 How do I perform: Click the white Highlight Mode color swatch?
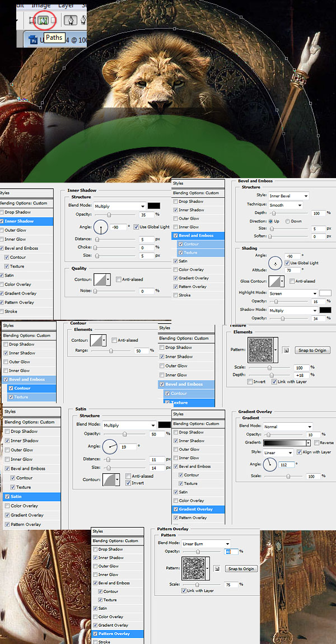[325, 293]
